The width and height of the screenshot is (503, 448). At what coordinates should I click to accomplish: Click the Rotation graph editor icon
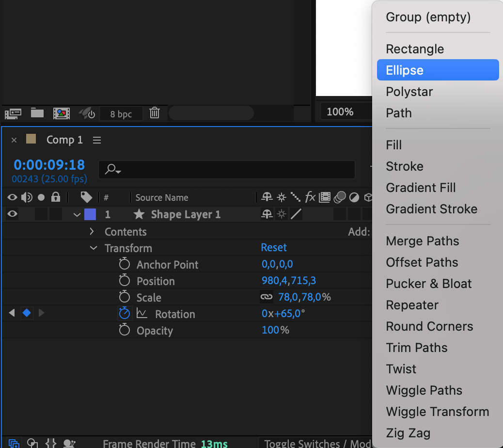click(142, 314)
